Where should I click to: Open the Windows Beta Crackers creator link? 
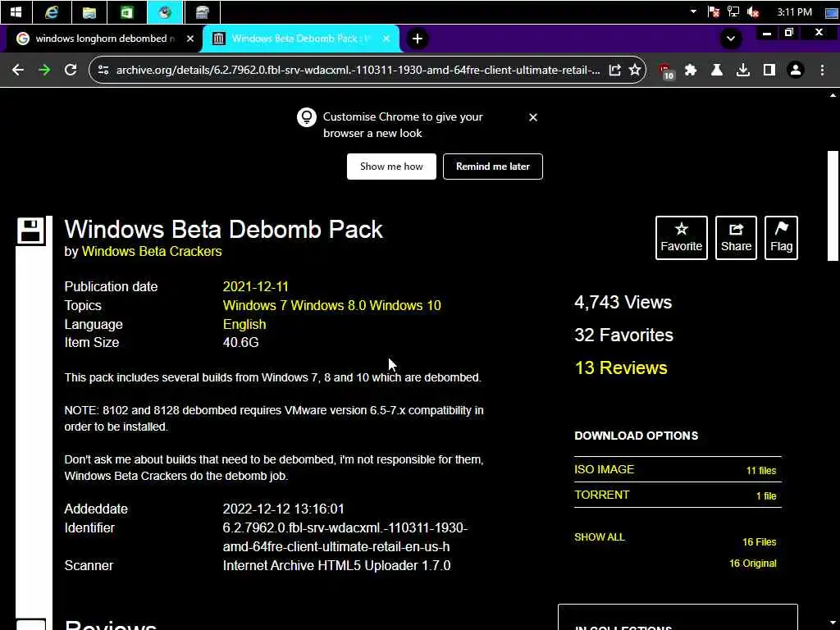tap(152, 252)
